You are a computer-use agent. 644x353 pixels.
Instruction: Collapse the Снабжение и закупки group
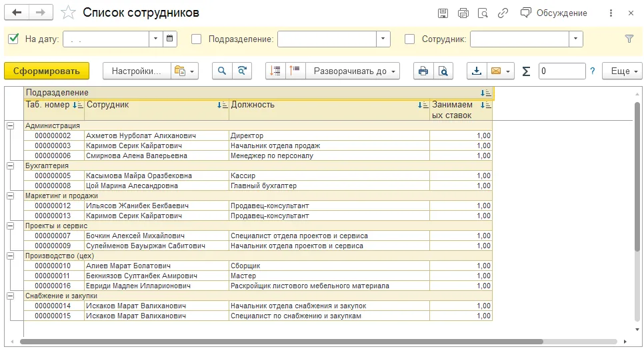point(10,296)
